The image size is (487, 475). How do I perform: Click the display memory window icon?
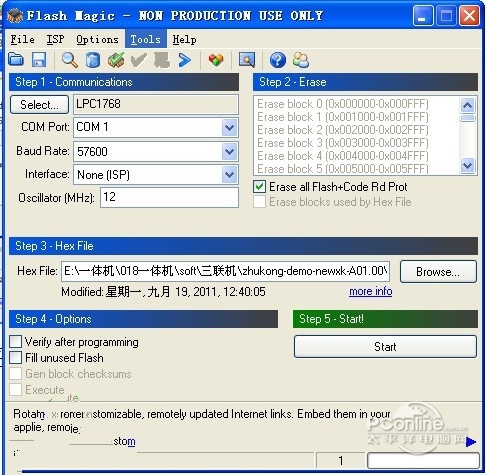247,60
